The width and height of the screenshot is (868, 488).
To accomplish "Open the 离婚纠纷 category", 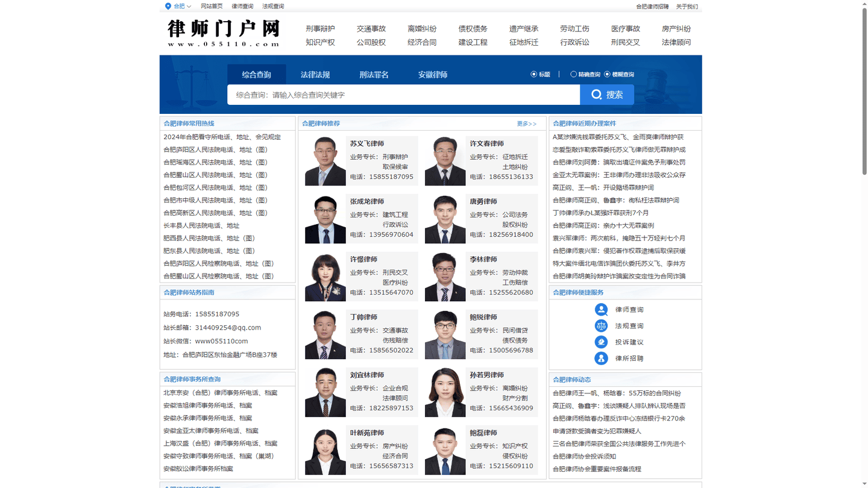I will [422, 29].
